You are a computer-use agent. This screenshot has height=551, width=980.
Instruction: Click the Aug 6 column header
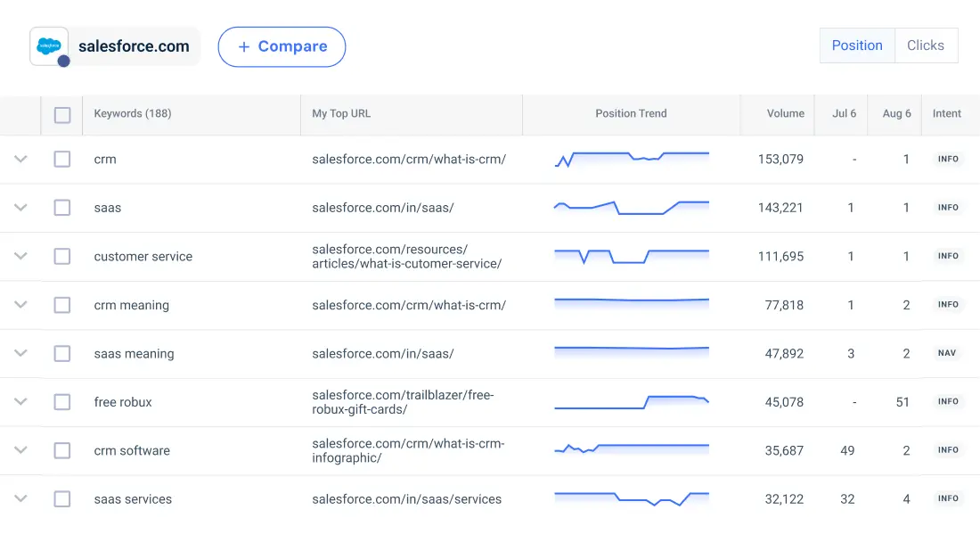coord(896,113)
